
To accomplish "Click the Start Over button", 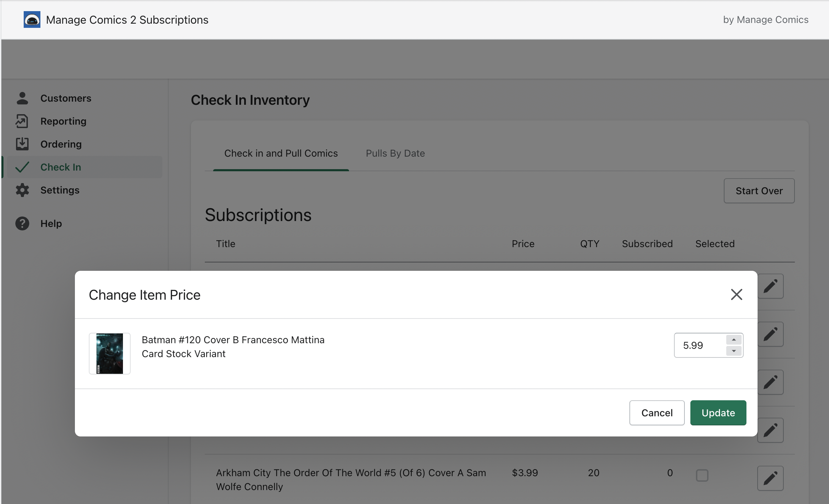I will (759, 191).
